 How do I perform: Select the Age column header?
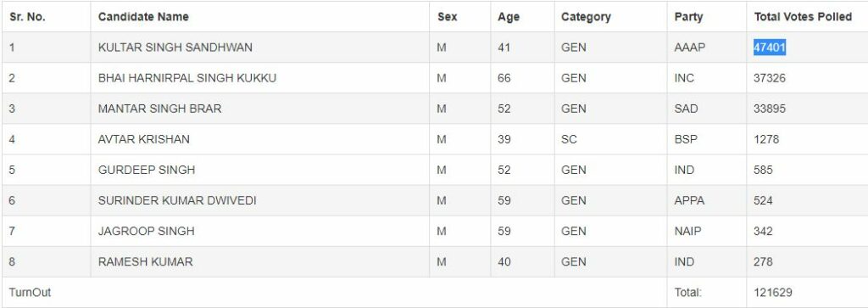point(509,17)
